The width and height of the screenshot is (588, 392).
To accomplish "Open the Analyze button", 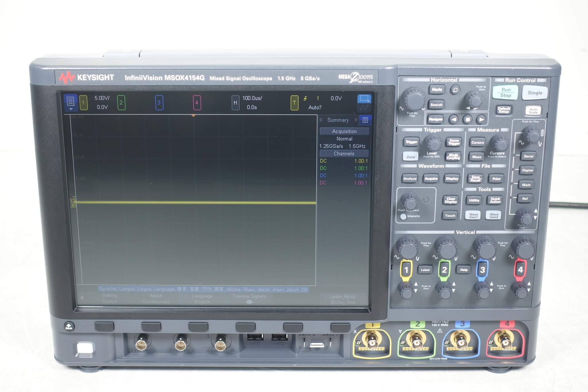I will 410,179.
